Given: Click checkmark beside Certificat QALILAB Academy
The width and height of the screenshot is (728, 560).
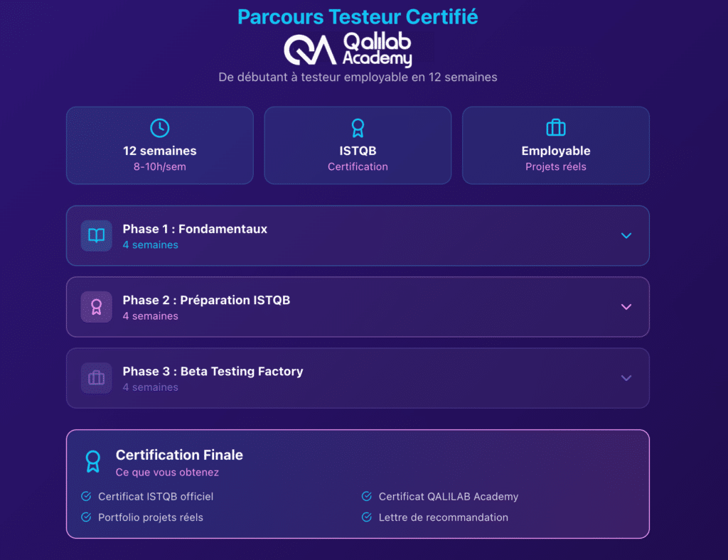Looking at the screenshot, I should (367, 496).
